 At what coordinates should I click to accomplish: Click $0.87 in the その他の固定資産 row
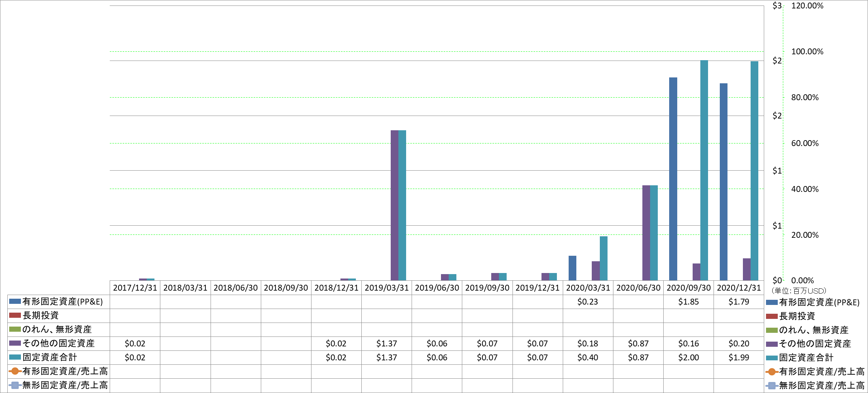tap(638, 343)
